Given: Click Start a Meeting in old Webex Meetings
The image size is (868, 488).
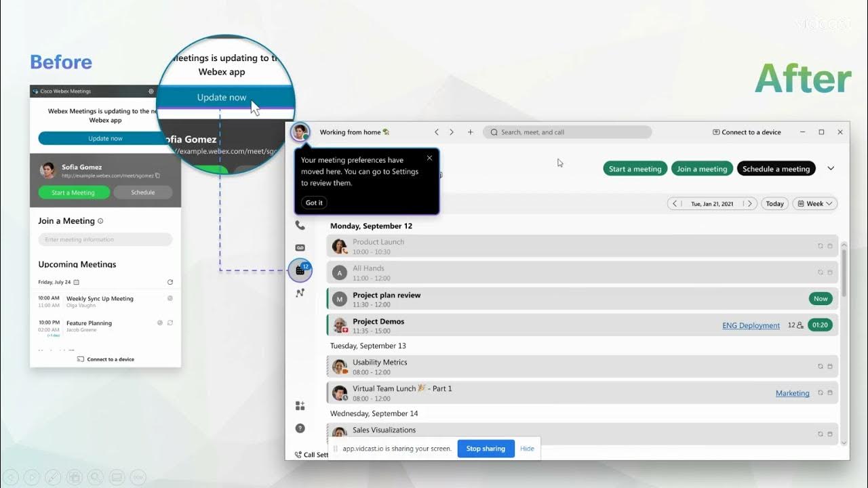Looking at the screenshot, I should 73,192.
